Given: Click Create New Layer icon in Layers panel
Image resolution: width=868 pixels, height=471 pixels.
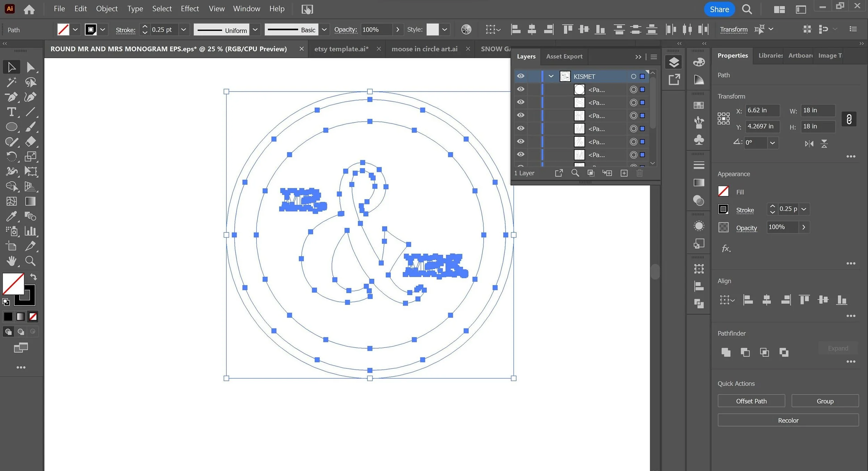Looking at the screenshot, I should pyautogui.click(x=624, y=173).
